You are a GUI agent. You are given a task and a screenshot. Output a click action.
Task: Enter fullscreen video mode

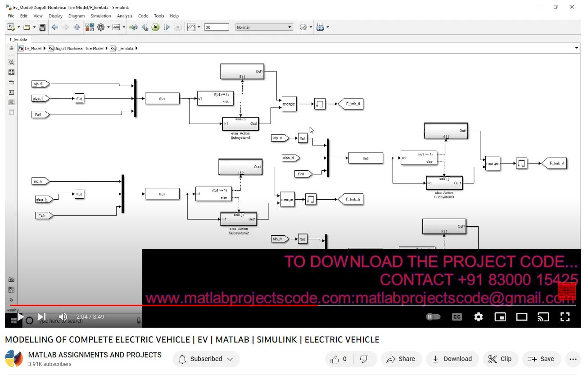(565, 317)
